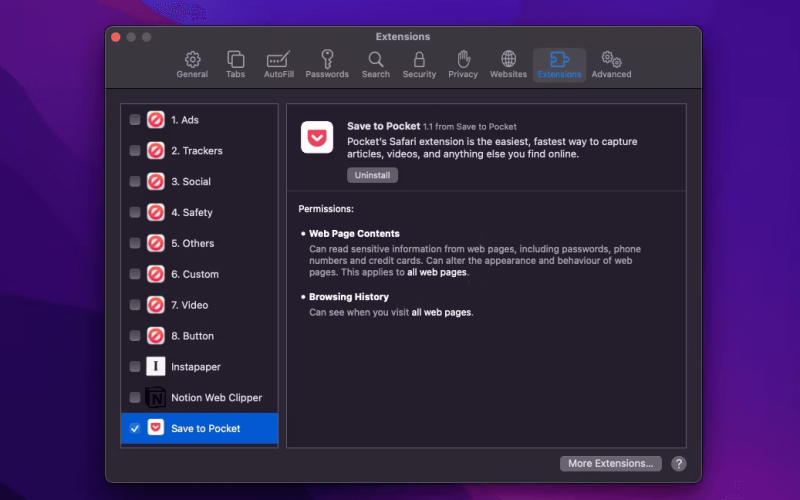Enable the 6. Custom extension checkbox
Image resolution: width=800 pixels, height=500 pixels.
coord(135,274)
